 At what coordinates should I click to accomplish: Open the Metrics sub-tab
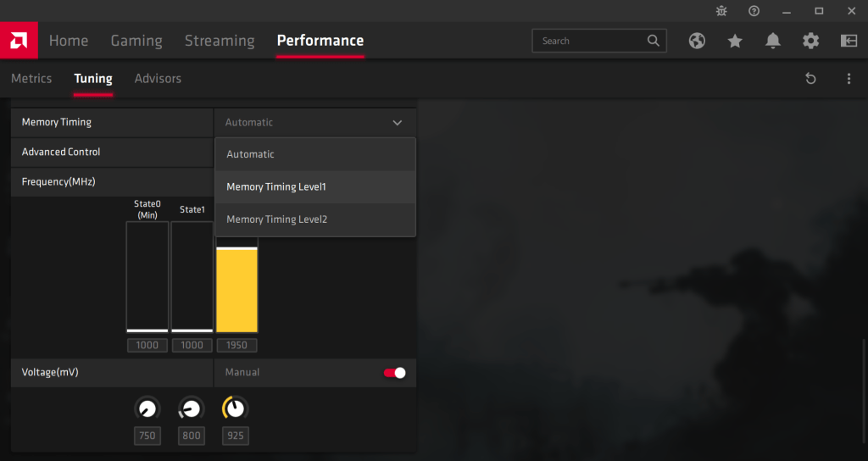point(31,79)
